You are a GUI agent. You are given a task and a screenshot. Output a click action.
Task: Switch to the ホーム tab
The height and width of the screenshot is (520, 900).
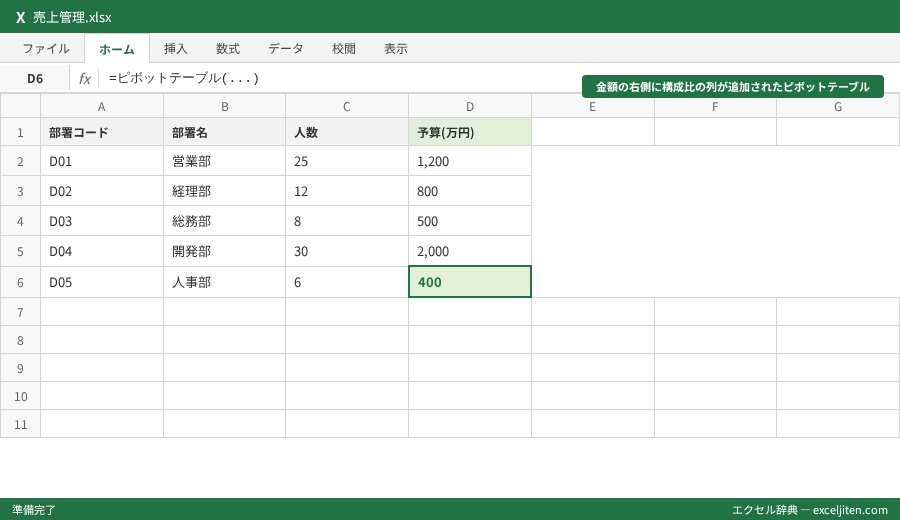point(117,49)
